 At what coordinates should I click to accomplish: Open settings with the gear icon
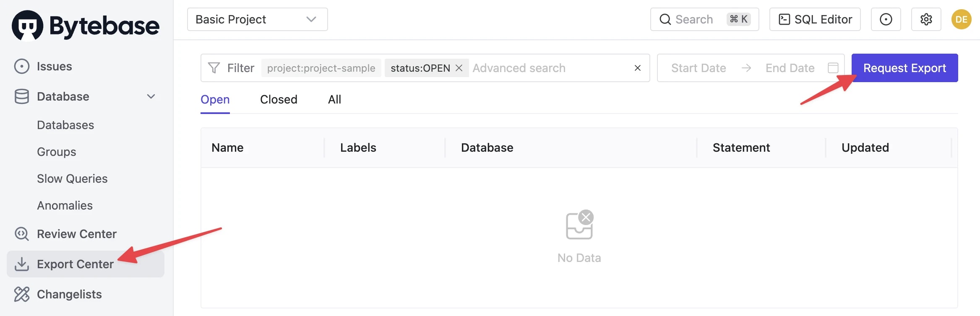(x=926, y=19)
